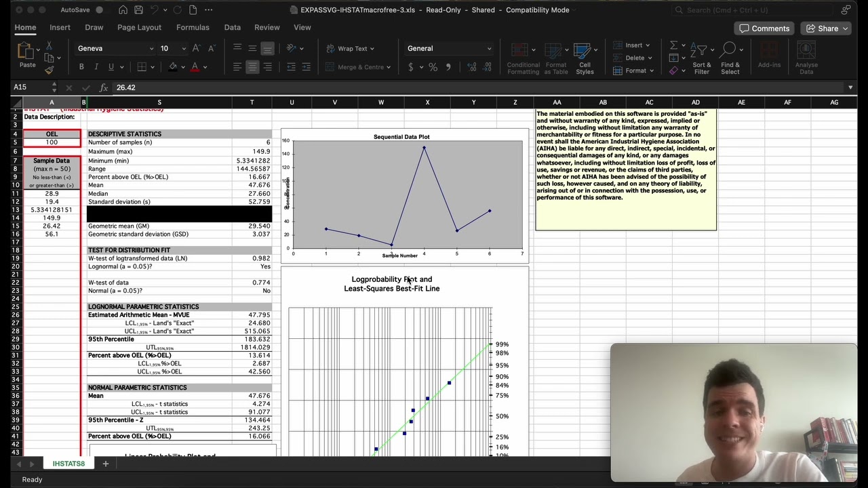Decrease font size with smaller A icon
This screenshot has height=488, width=868.
click(212, 48)
